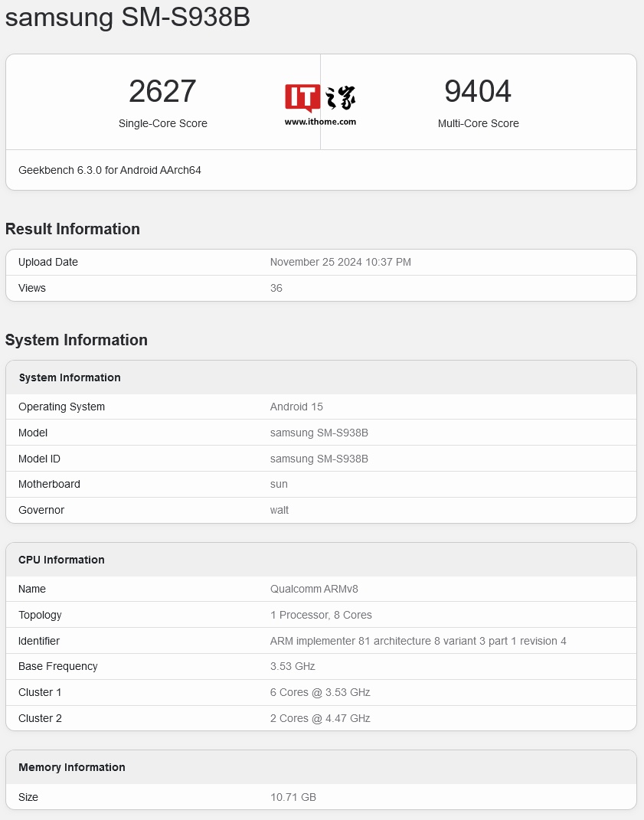Click the multi-core score 9404

[478, 92]
